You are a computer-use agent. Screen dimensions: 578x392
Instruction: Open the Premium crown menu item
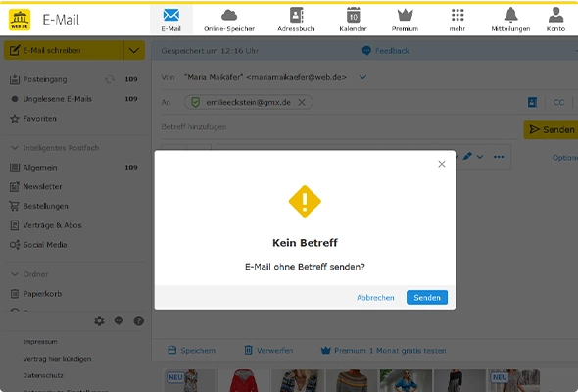click(406, 20)
